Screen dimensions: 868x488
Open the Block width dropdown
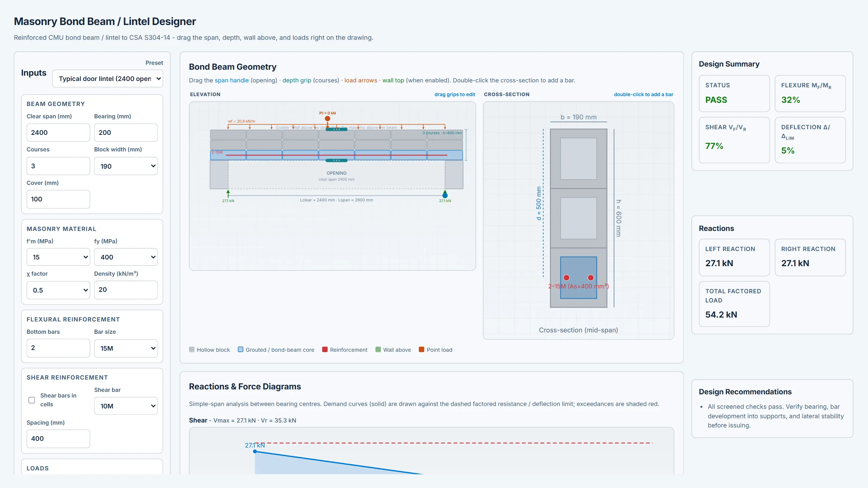tap(126, 166)
